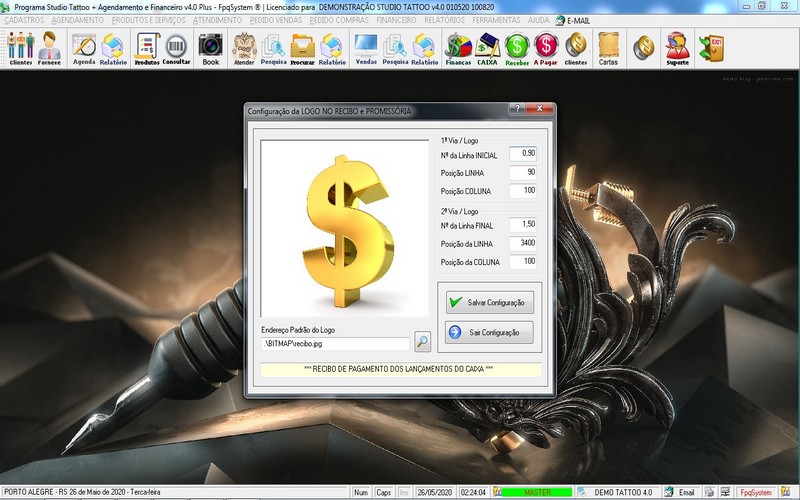The width and height of the screenshot is (800, 500).
Task: Open the Vendas monitor icon
Action: click(x=366, y=48)
